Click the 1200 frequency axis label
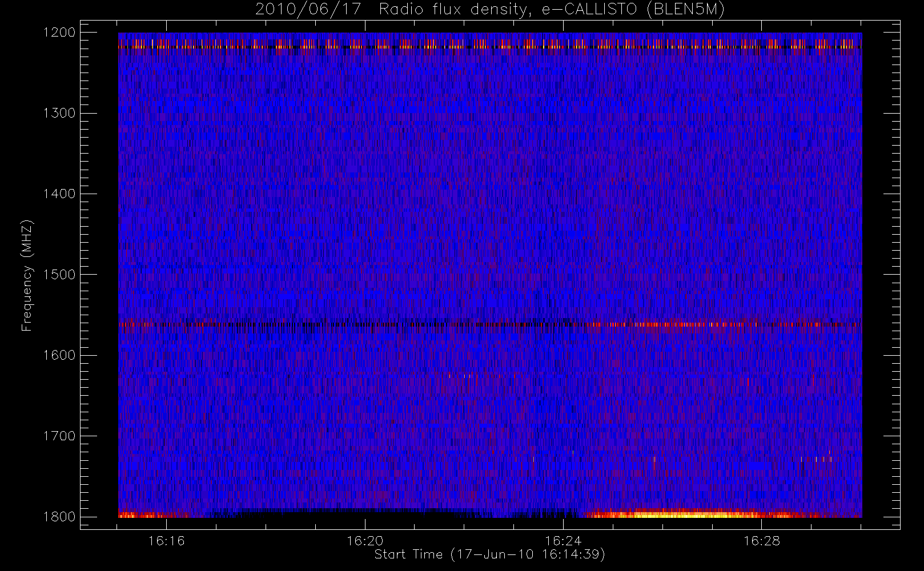 tap(59, 32)
